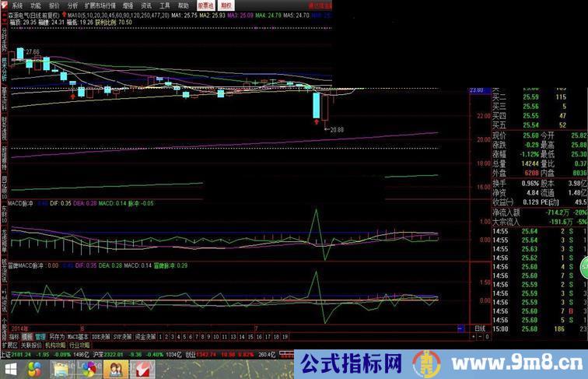Viewport: 588px width, 379px height.
Task: Open the 机构攻略 tab
Action: click(x=54, y=344)
